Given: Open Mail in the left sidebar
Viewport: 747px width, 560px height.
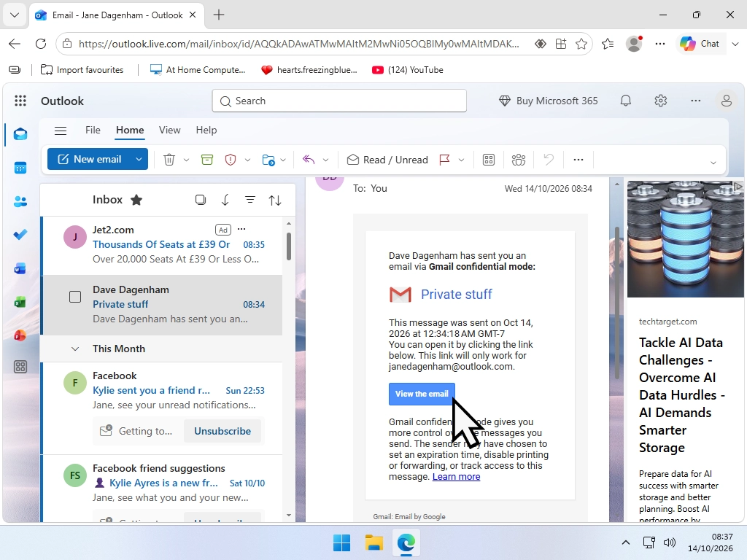Looking at the screenshot, I should click(x=20, y=134).
